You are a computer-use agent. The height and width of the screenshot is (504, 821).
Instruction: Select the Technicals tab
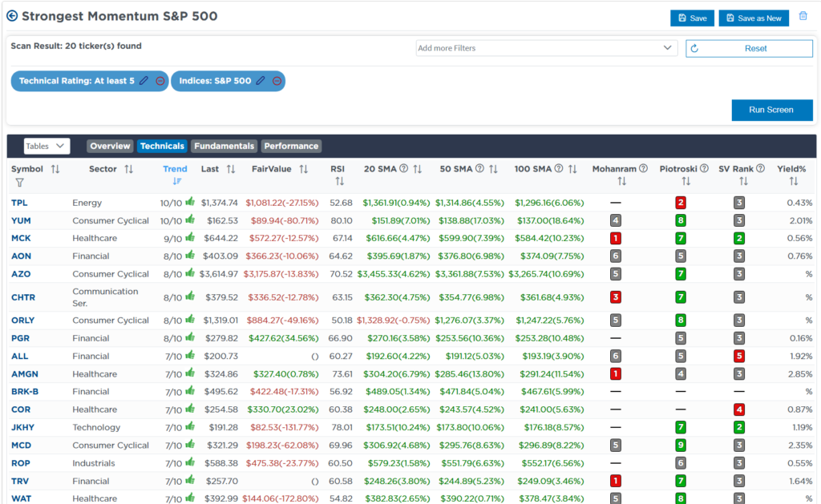[162, 146]
